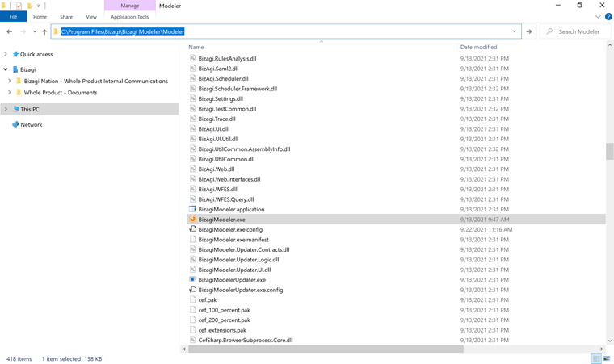Select the file BizAgi.Saml2.dll
614x364 pixels.
[x=218, y=69]
